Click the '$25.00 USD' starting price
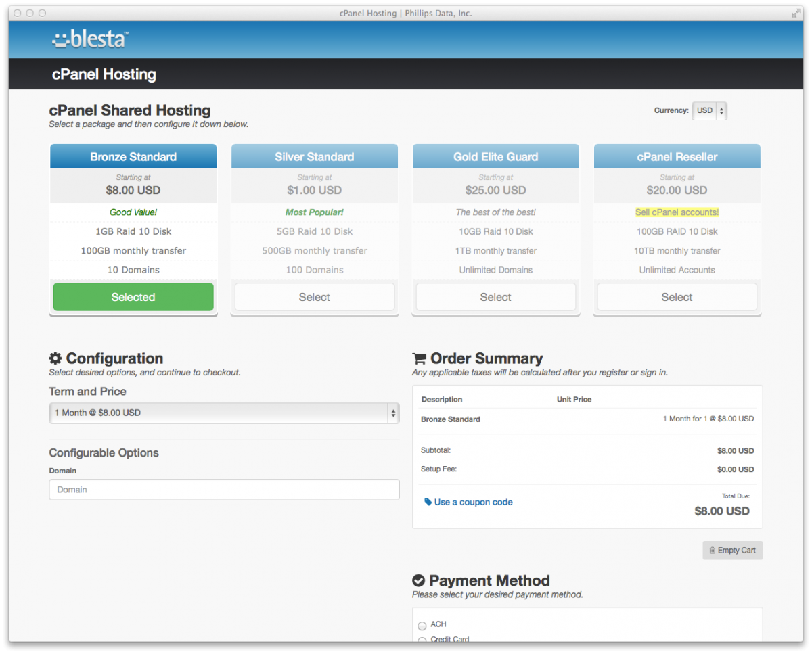 pyautogui.click(x=496, y=190)
